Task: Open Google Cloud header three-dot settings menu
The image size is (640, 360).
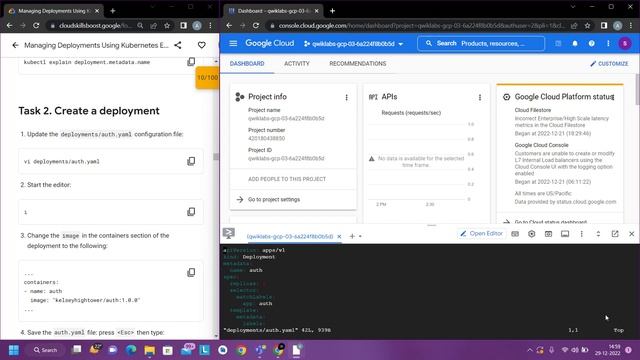Action: pos(608,43)
